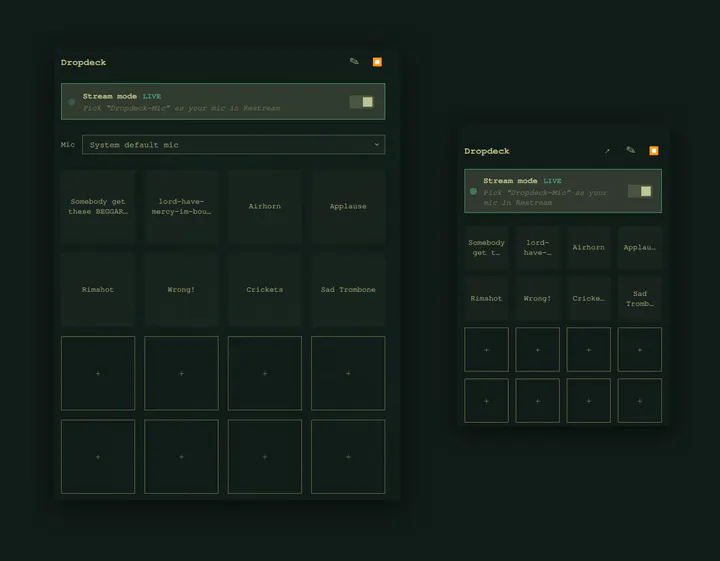Click the 'Mic' label beside the dropdown
This screenshot has height=561, width=720.
point(68,145)
